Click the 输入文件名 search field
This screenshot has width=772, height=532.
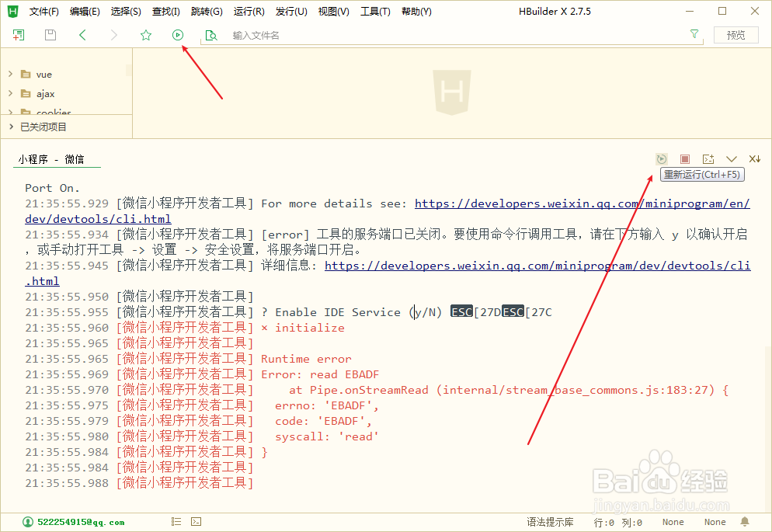click(x=451, y=36)
